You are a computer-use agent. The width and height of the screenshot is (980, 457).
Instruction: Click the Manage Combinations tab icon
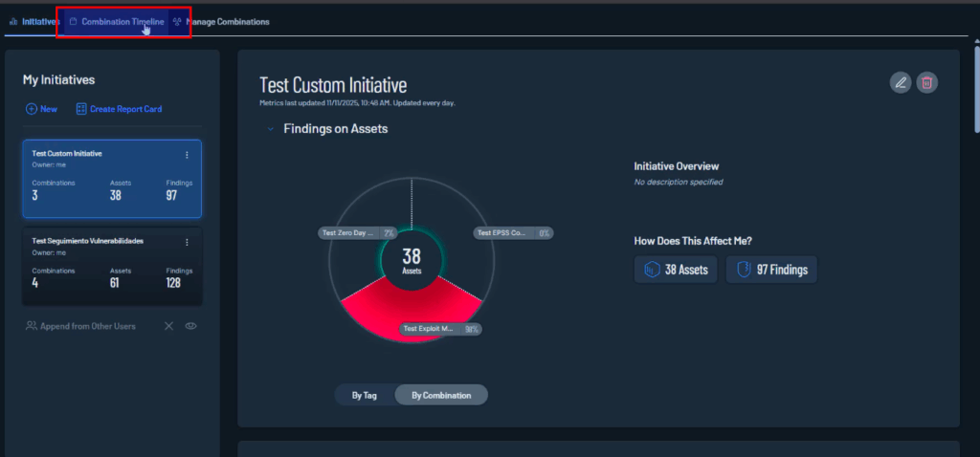tap(177, 21)
